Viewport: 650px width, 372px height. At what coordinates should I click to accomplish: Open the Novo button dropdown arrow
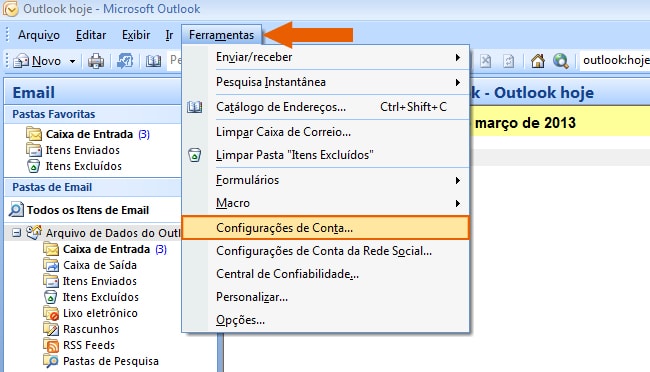pyautogui.click(x=72, y=61)
